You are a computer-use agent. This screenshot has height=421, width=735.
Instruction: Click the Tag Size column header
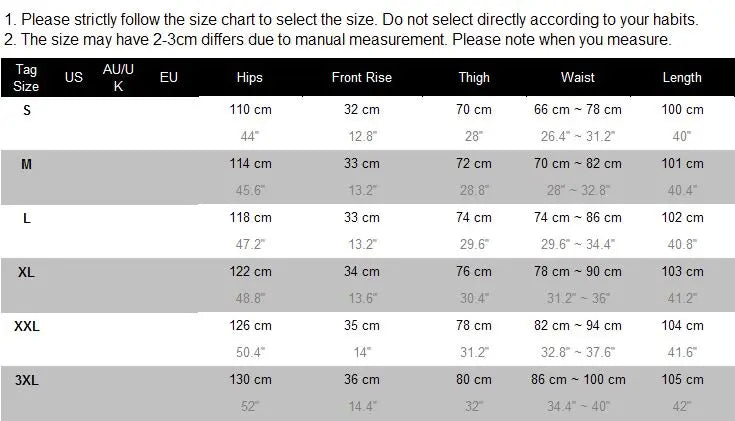pos(26,78)
